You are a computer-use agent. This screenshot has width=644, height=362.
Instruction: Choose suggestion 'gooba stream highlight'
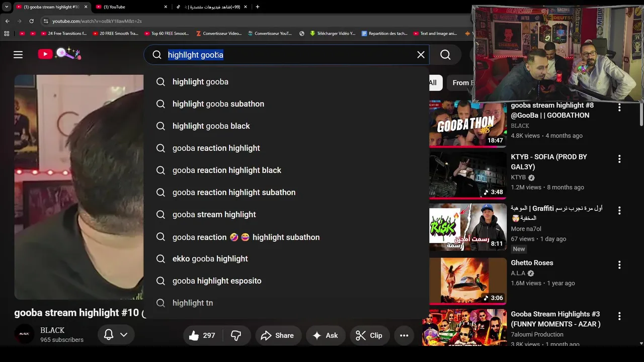pos(286,214)
